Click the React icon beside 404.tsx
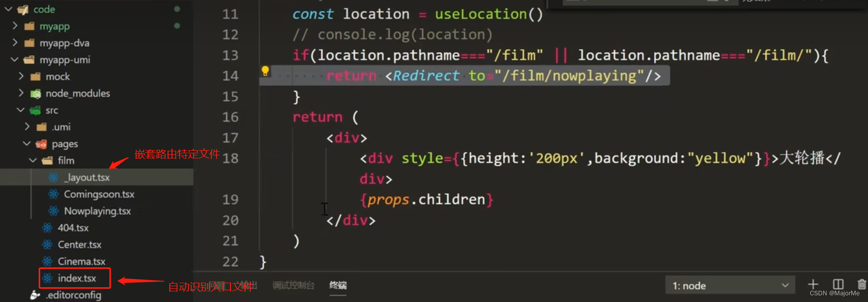The image size is (868, 302). click(47, 228)
